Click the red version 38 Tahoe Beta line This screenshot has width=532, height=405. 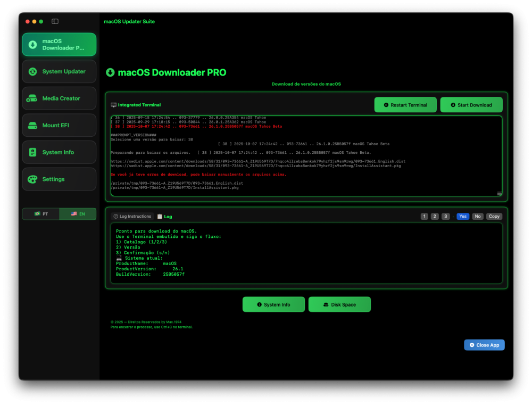coord(196,126)
